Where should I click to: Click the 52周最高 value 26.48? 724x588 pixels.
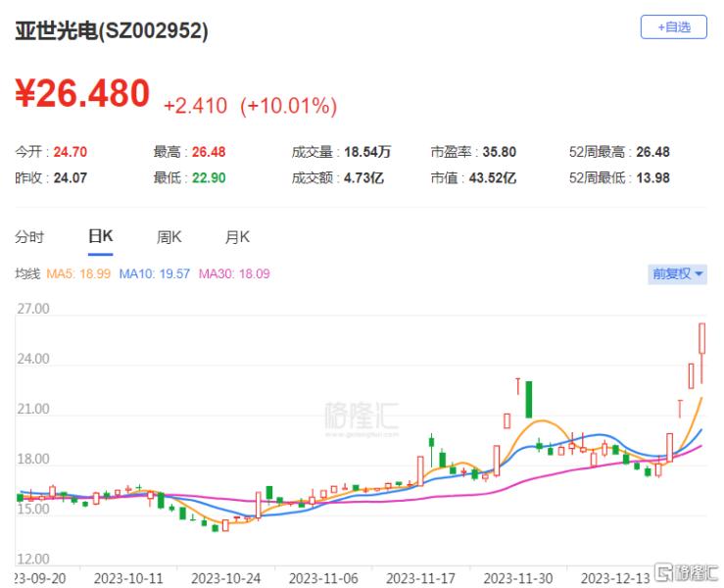click(x=652, y=152)
